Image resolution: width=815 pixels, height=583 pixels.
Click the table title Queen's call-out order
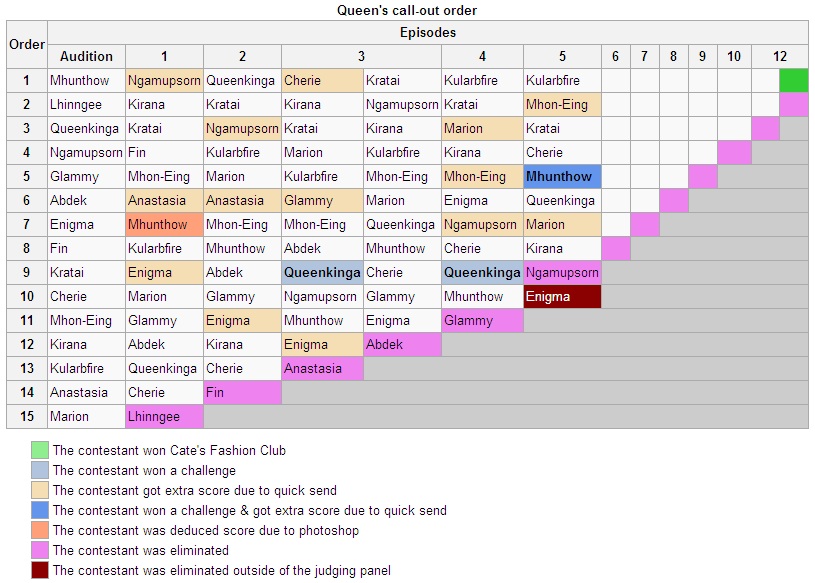coord(407,10)
